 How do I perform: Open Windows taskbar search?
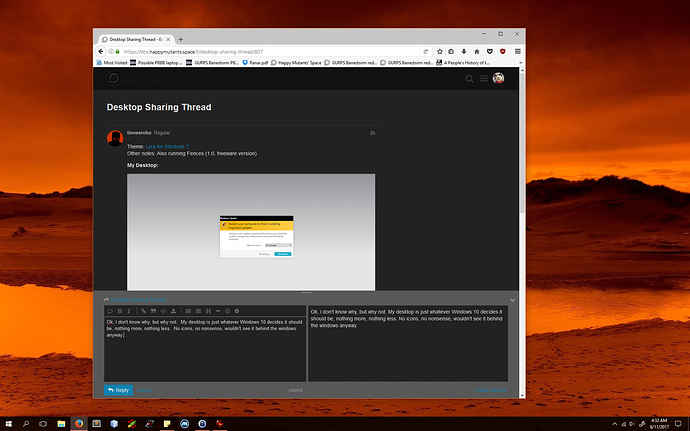coord(26,424)
